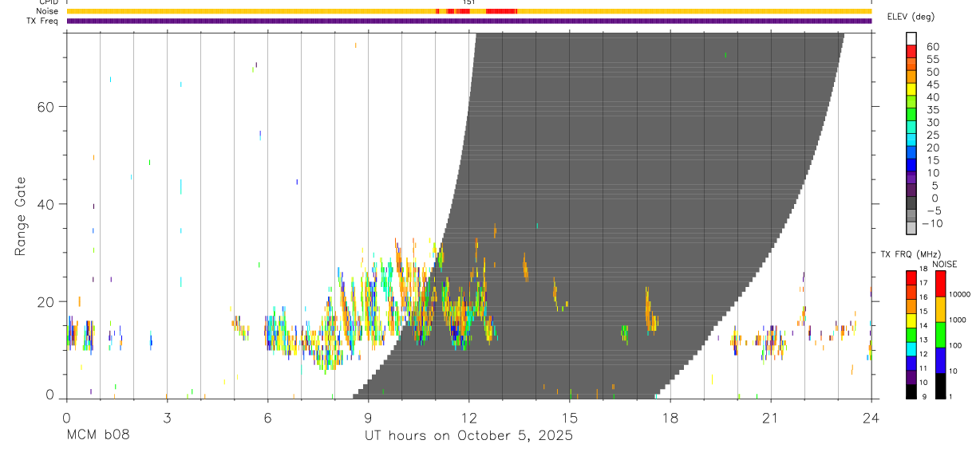Click the green segment of TX FRQ color bar
980x452 pixels.
pos(911,335)
